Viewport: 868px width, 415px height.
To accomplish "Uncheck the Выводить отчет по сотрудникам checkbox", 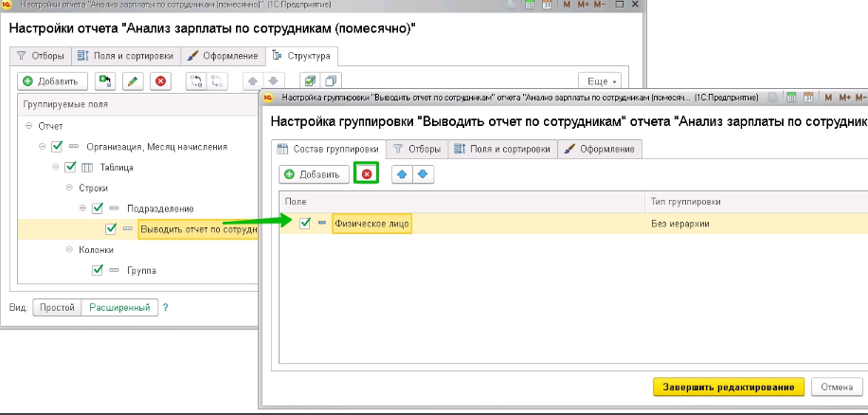I will pos(111,228).
